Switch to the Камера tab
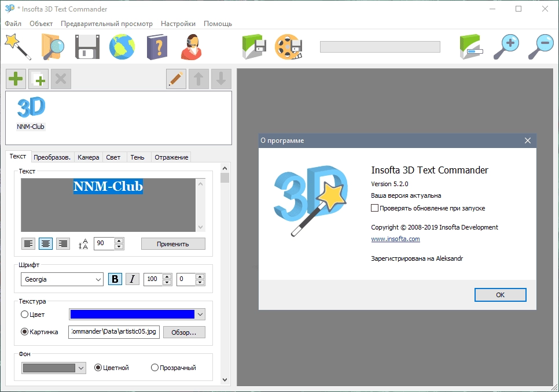This screenshot has height=392, width=559. coord(89,157)
